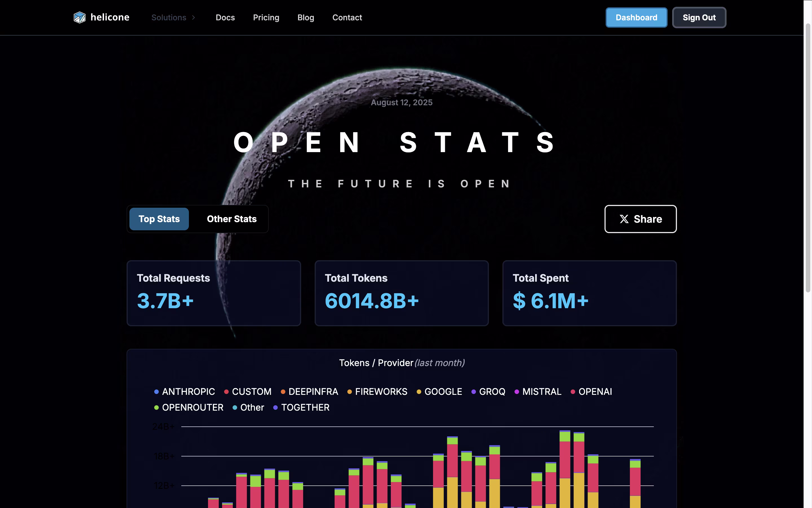Screen dimensions: 812x508
Task: Click the $ 6.1M+ Total Spent value
Action: pyautogui.click(x=551, y=301)
